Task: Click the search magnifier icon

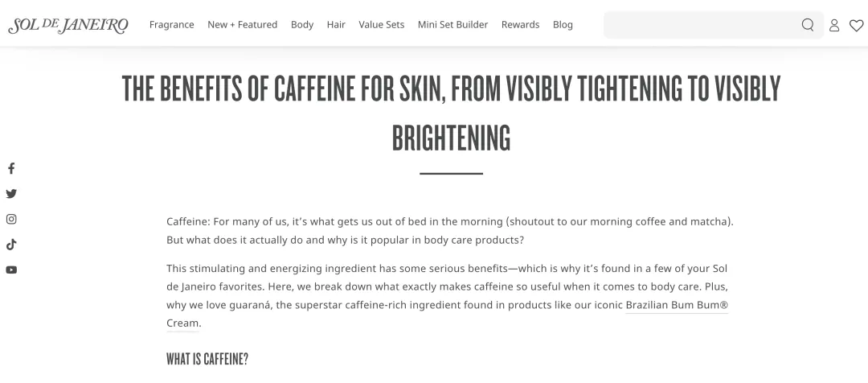Action: coord(808,25)
